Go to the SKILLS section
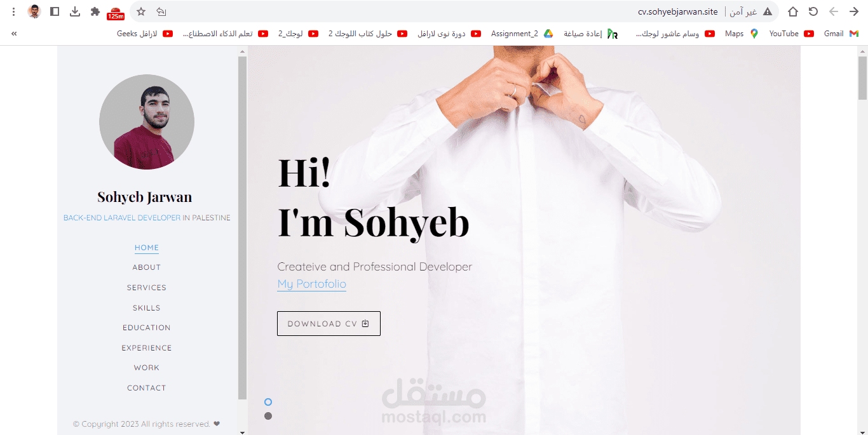868x435 pixels. tap(147, 308)
